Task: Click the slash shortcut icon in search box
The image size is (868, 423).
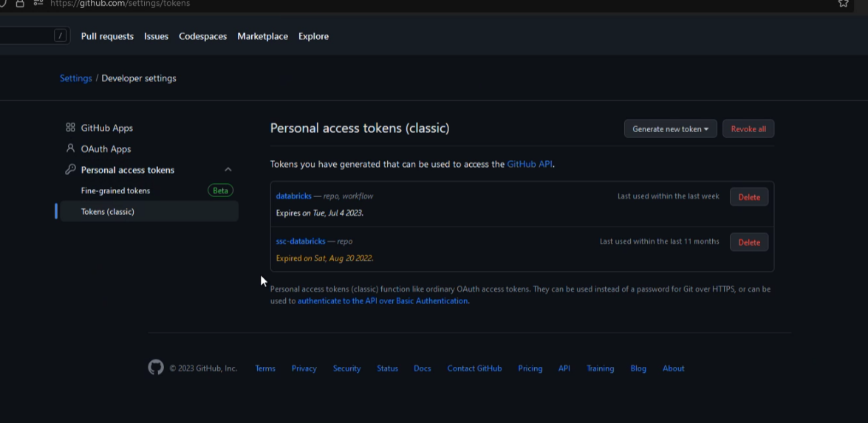Action: click(x=61, y=35)
